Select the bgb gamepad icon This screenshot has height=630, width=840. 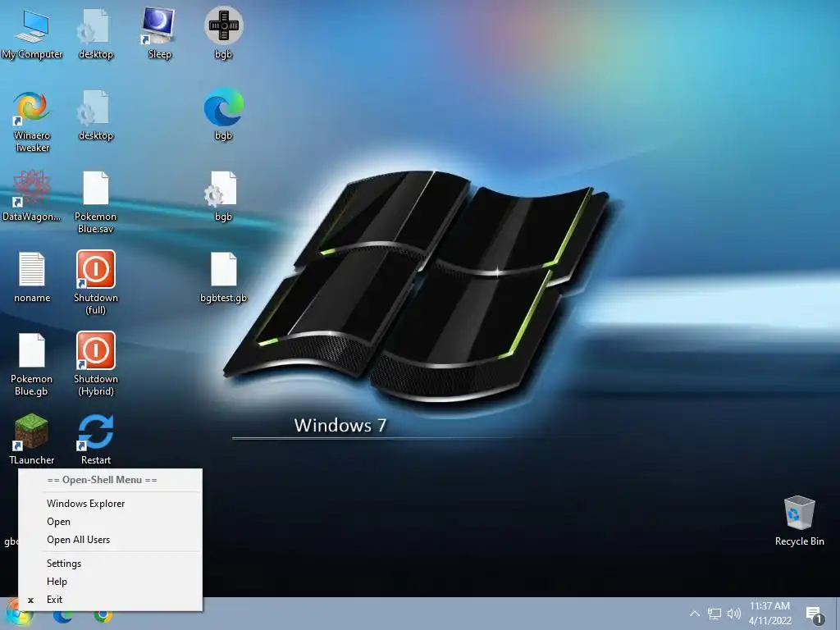point(223,34)
